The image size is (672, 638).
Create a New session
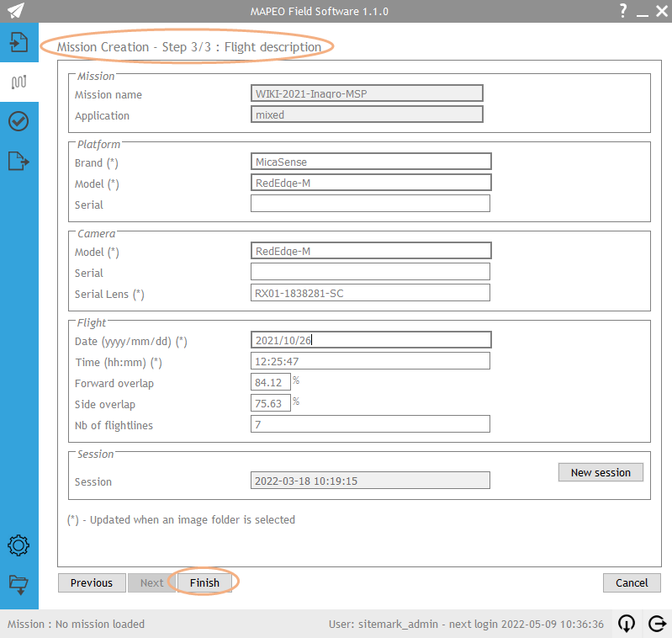(x=601, y=472)
